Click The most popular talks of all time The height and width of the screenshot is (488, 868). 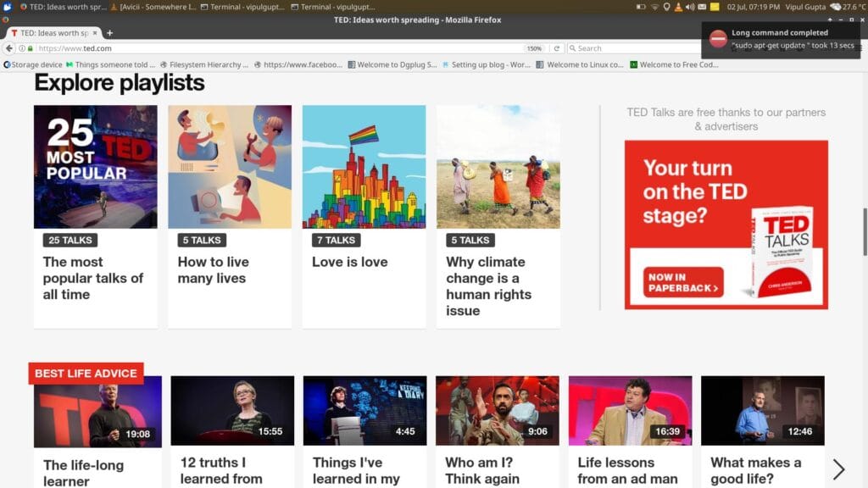pyautogui.click(x=93, y=278)
